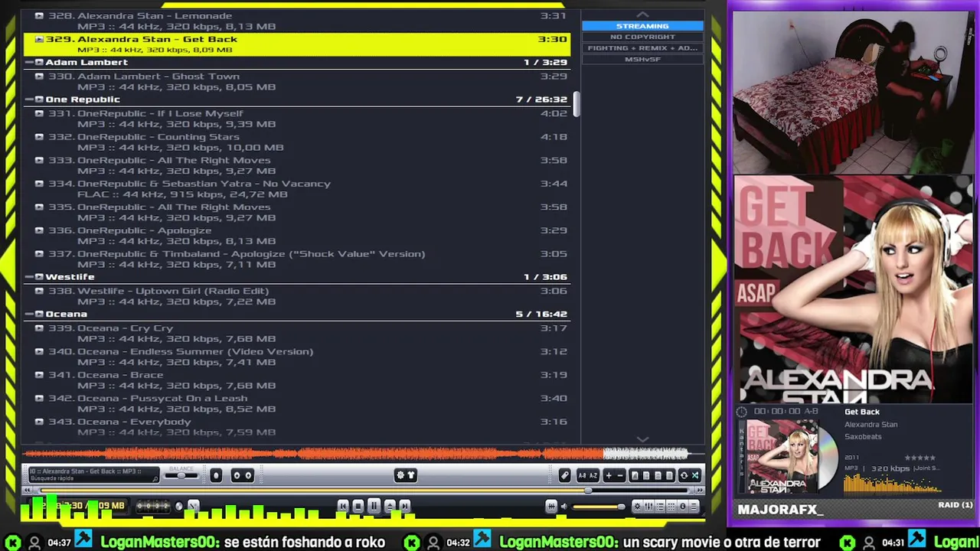
Task: Click the grid view icon in bottom bar
Action: tap(672, 507)
